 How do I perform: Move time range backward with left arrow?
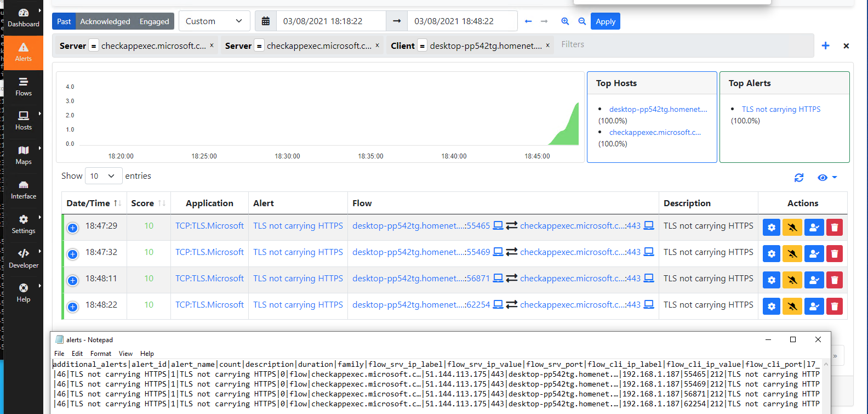tap(528, 21)
